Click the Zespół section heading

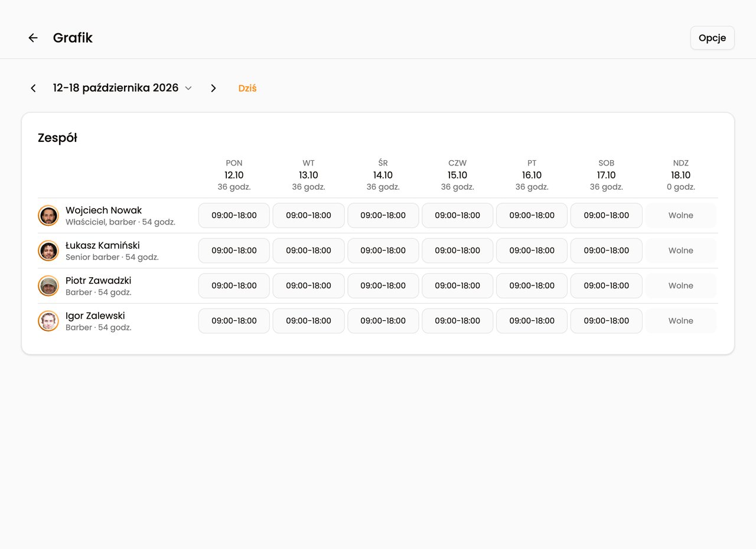pos(58,138)
